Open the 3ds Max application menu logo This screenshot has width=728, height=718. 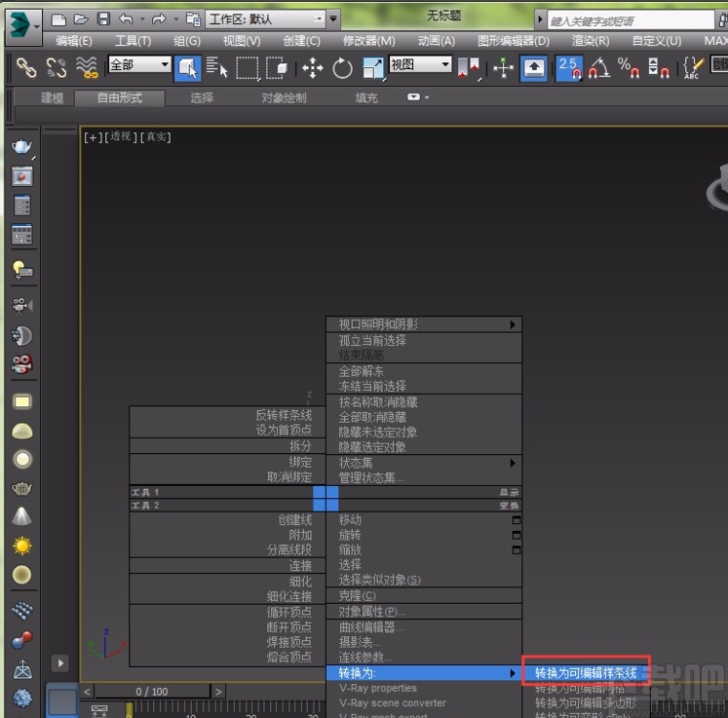tap(22, 25)
